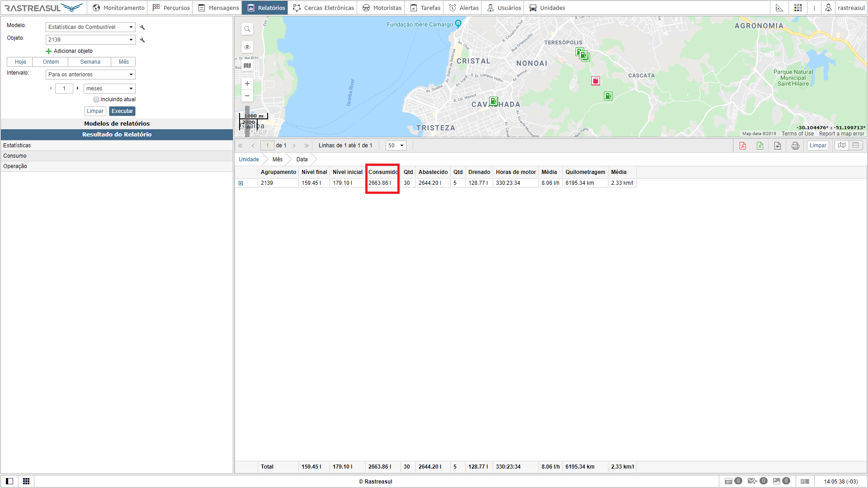Open the apps grid icon in top bar
Viewport: 868px width, 488px height.
pyautogui.click(x=798, y=8)
